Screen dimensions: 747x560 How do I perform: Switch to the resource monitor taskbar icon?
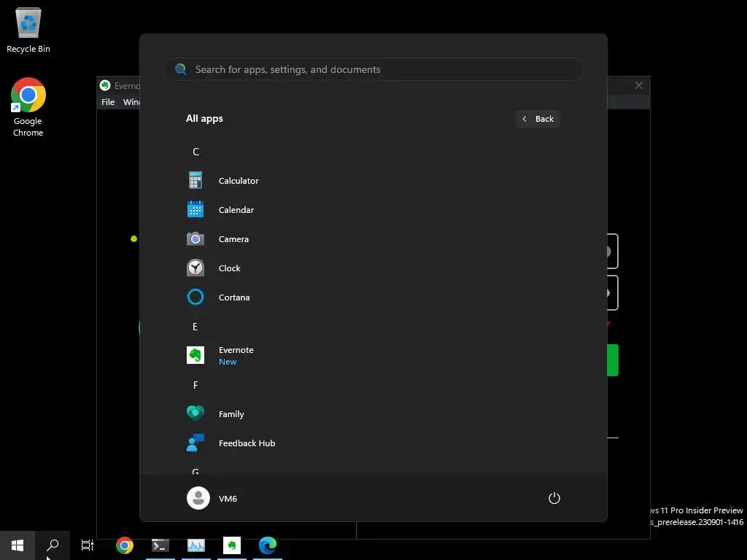pos(196,545)
